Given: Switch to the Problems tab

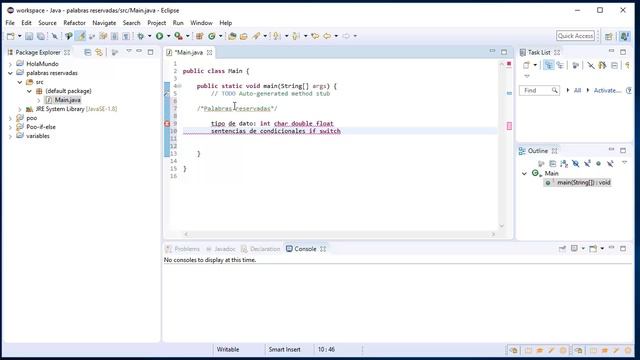Looking at the screenshot, I should coord(182,249).
